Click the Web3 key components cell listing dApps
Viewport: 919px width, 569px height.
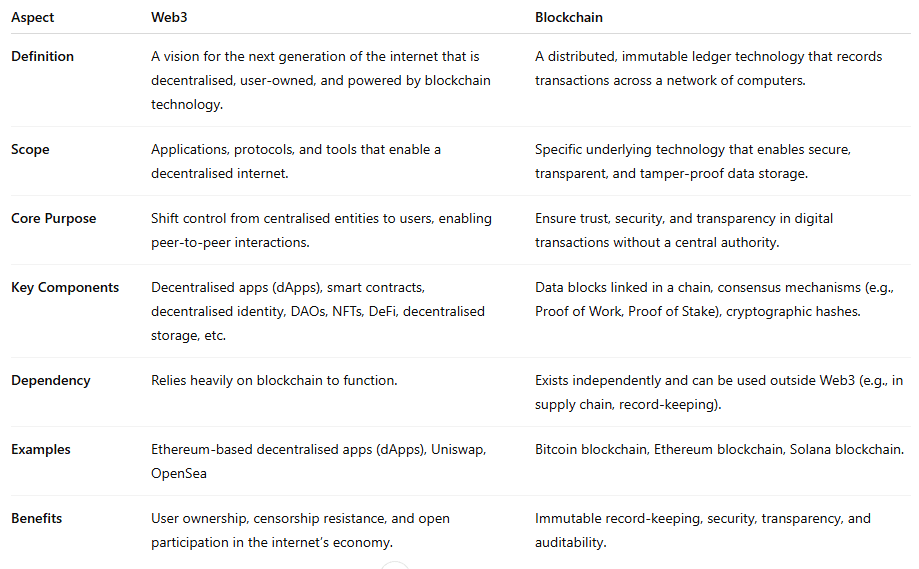tap(318, 311)
